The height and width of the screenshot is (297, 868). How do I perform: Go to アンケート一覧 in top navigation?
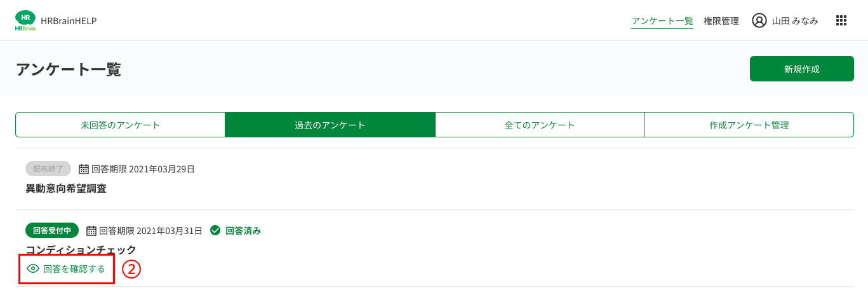662,21
